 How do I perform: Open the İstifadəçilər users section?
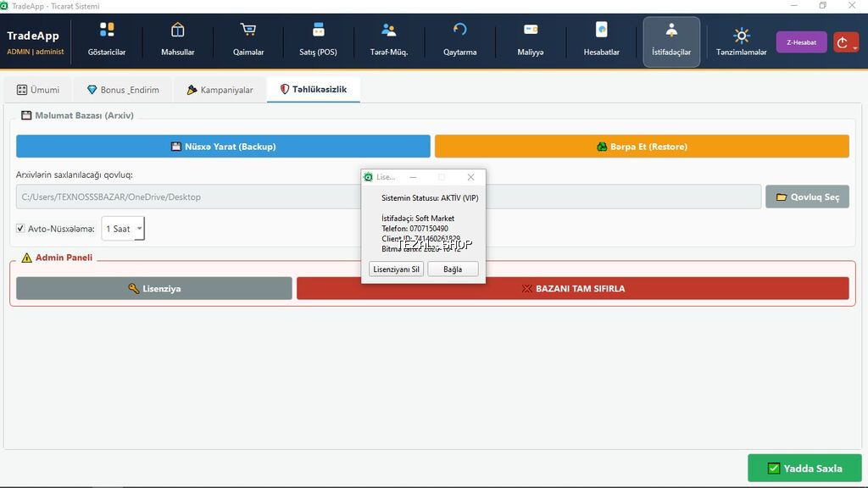671,40
